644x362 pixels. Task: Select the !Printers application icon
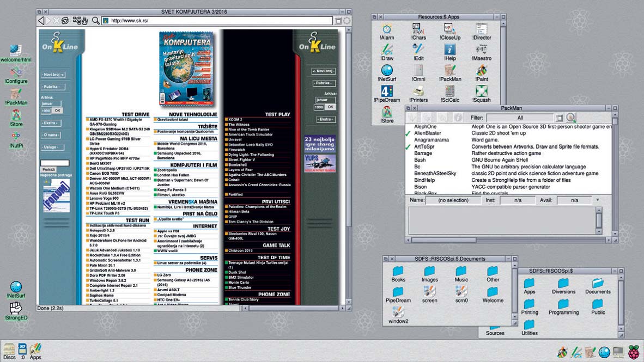pyautogui.click(x=418, y=94)
